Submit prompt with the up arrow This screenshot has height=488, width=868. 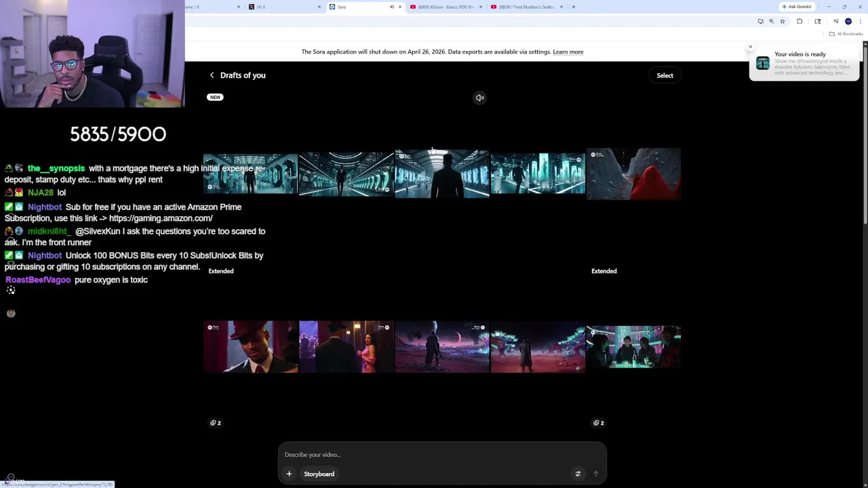click(595, 474)
